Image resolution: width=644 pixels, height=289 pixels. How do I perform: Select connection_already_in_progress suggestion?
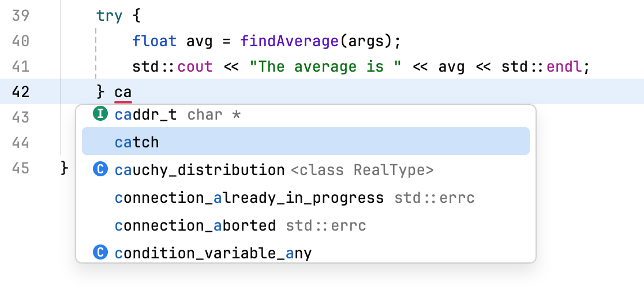click(x=249, y=198)
